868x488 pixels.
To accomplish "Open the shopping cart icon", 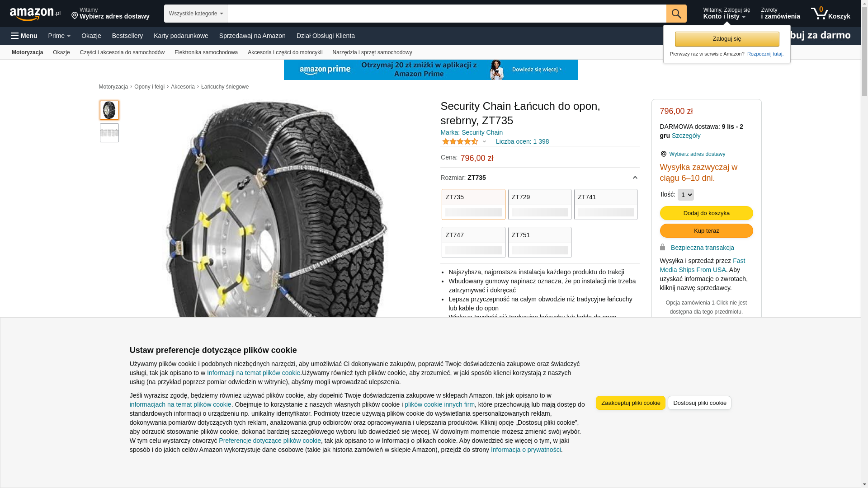I will (x=830, y=14).
